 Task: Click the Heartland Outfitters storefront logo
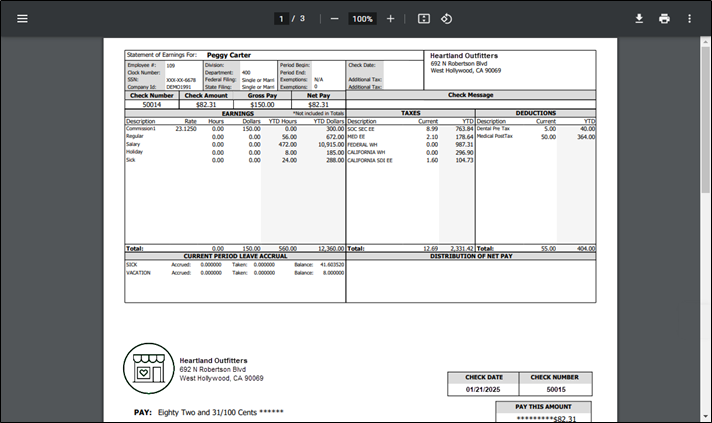point(149,369)
